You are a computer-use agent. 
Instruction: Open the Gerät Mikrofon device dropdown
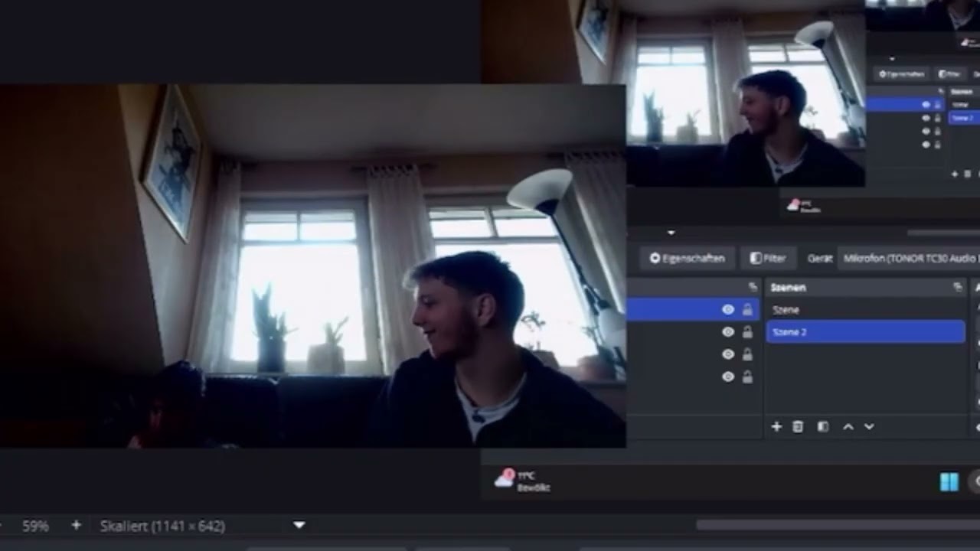coord(910,259)
